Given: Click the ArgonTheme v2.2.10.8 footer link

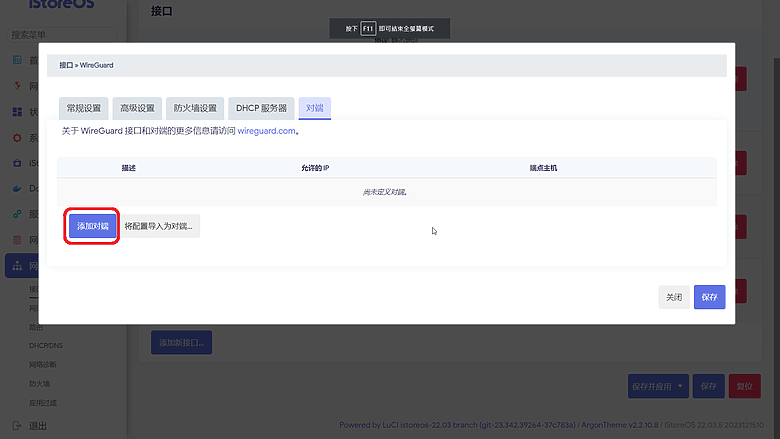Looking at the screenshot, I should click(620, 425).
